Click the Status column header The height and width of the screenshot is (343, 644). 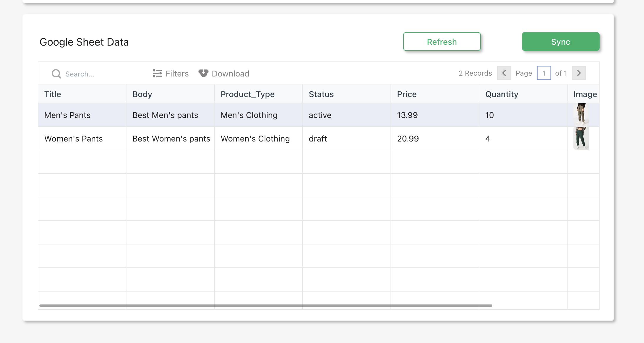[321, 94]
